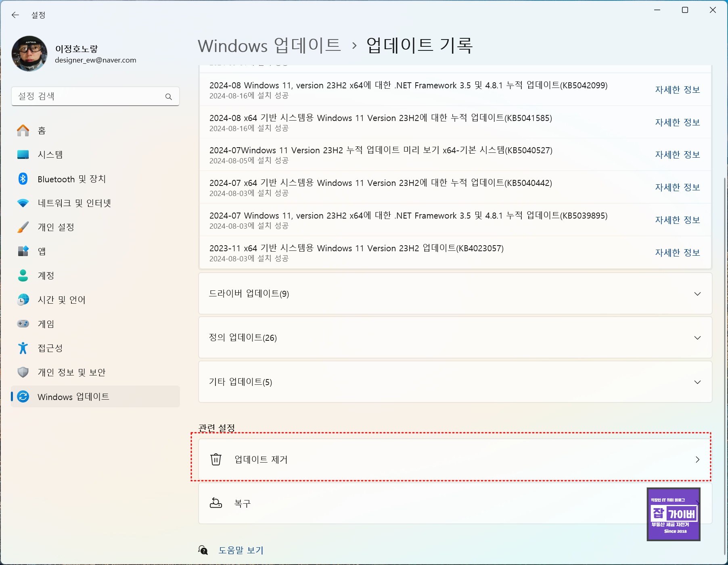Click the KB4023057 update entry title
Screen dimensions: 728x565
[x=356, y=248]
